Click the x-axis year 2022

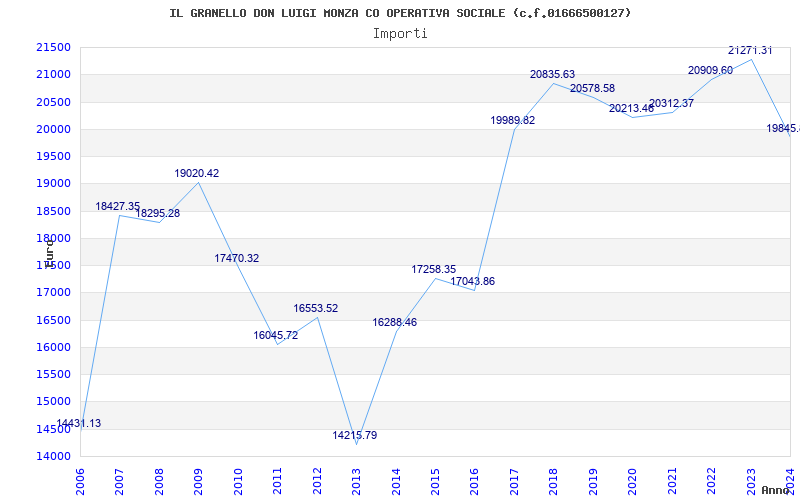point(711,482)
